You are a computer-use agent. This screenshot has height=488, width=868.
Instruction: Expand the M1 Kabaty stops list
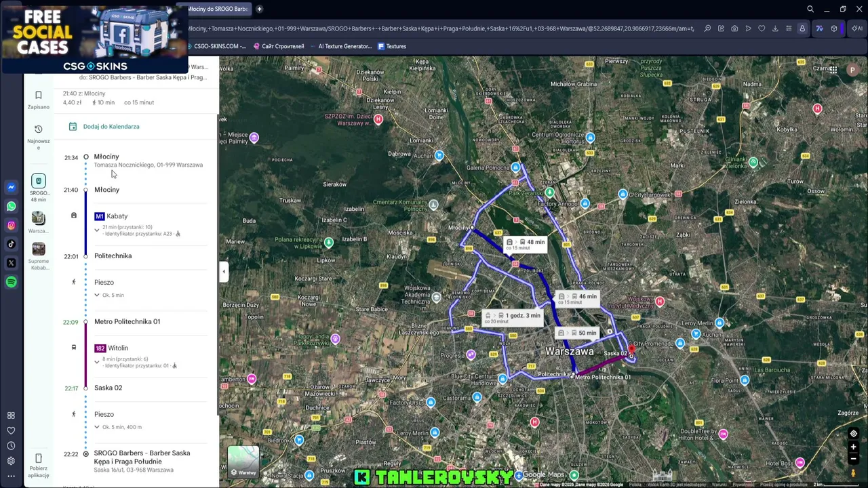click(97, 230)
